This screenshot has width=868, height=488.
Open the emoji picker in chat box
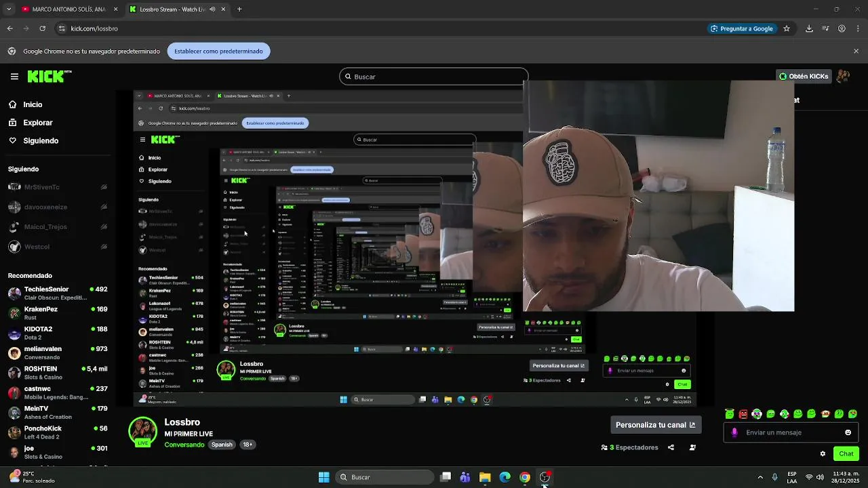click(848, 432)
